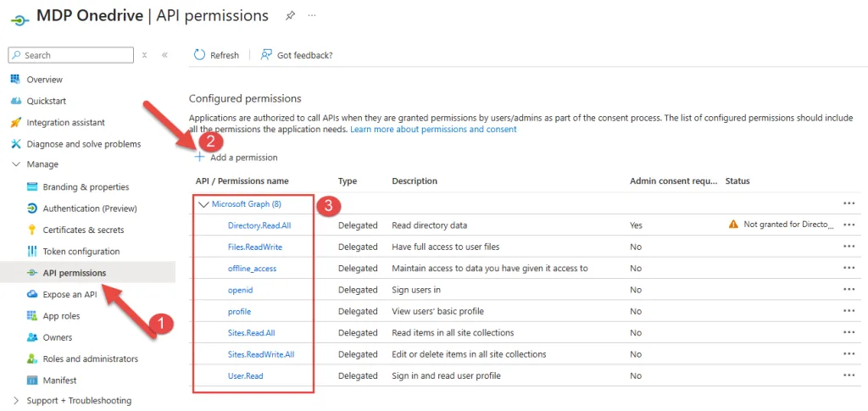Screen dimensions: 868x411
Task: Open Learn more about permissions and consent link
Action: pos(433,129)
